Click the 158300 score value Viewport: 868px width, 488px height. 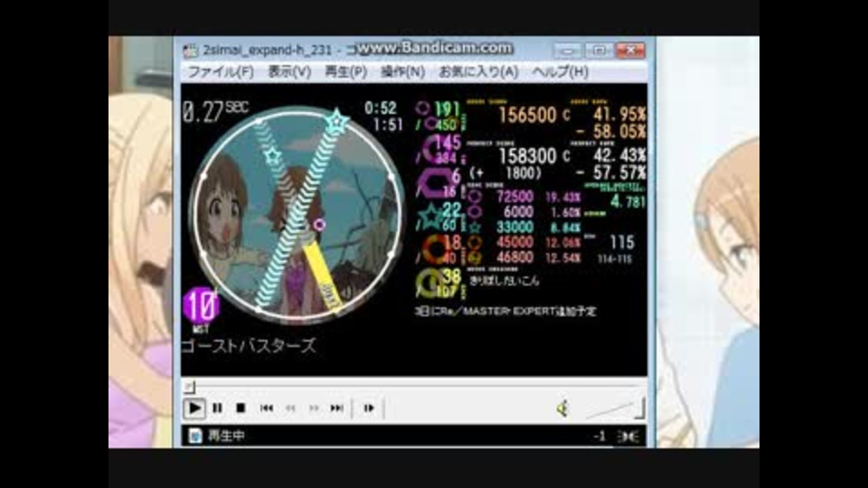pos(527,156)
